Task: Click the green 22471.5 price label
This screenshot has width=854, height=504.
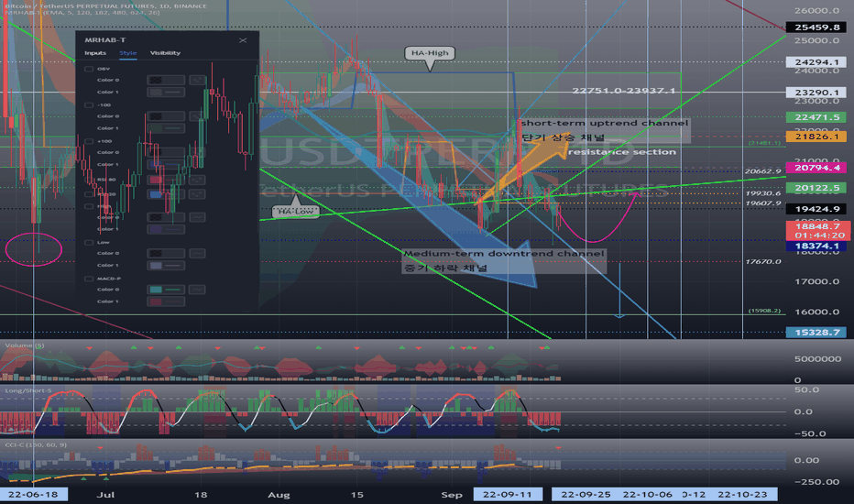Action: (x=816, y=117)
